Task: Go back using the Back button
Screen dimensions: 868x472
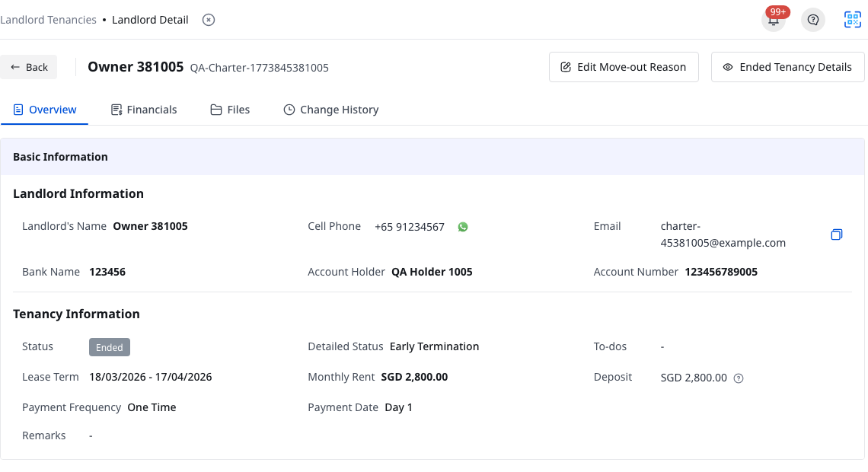Action: coord(29,67)
